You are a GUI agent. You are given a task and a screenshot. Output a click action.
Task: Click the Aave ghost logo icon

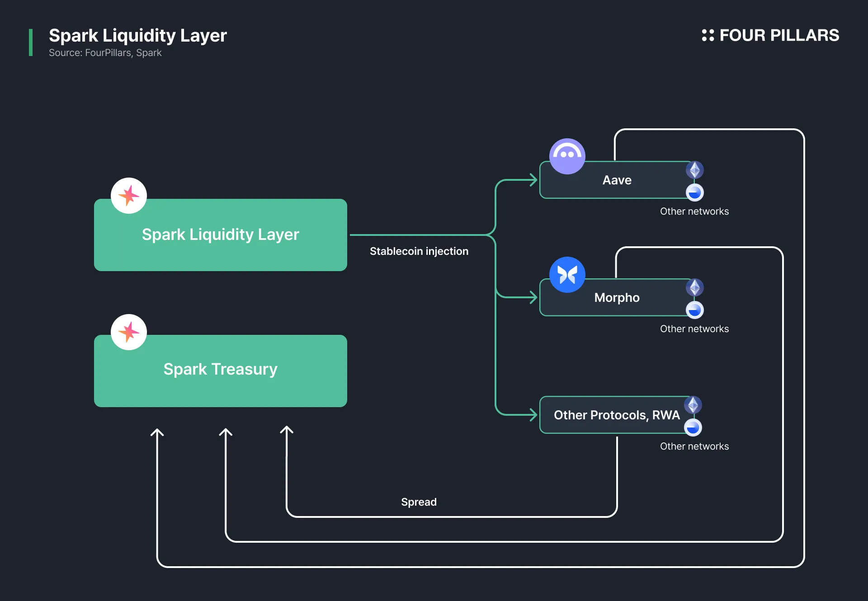pyautogui.click(x=567, y=156)
